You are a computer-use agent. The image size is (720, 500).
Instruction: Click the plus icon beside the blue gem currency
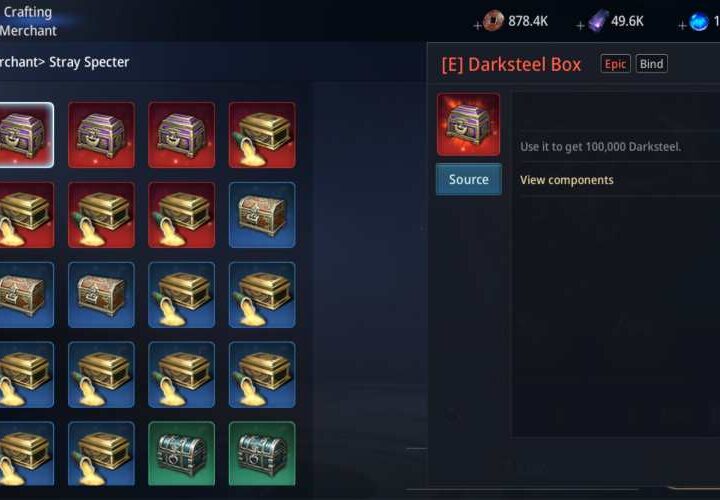pyautogui.click(x=682, y=26)
